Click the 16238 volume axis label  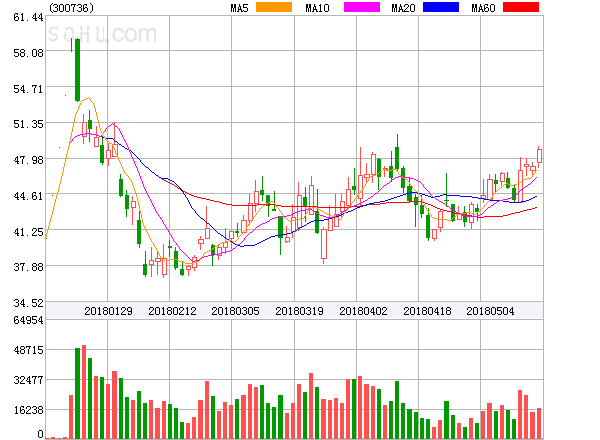28,410
